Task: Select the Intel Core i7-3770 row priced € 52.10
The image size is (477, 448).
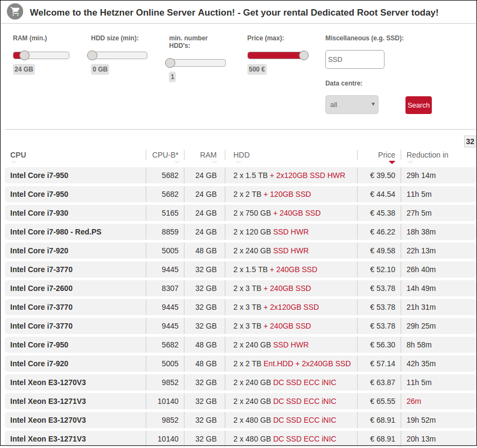Action: point(240,270)
